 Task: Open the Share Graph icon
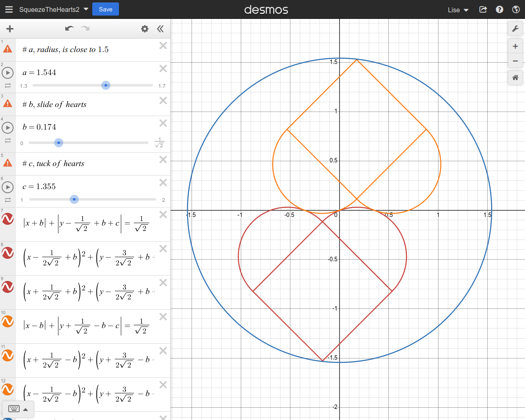(x=483, y=9)
